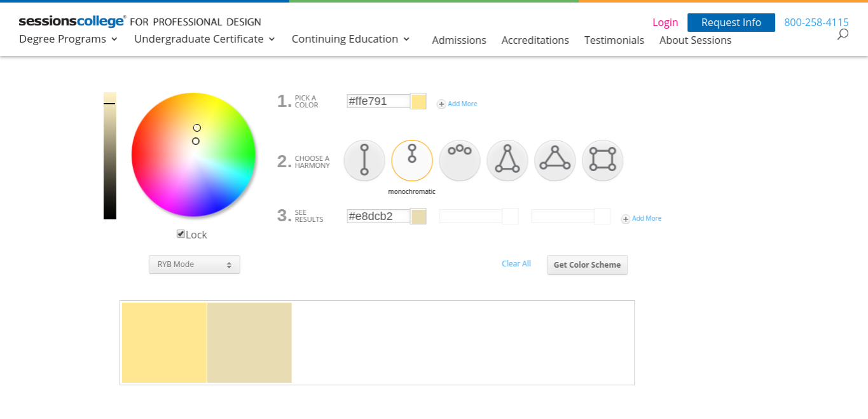Open site search via magnifier icon
The image size is (868, 419).
(843, 34)
